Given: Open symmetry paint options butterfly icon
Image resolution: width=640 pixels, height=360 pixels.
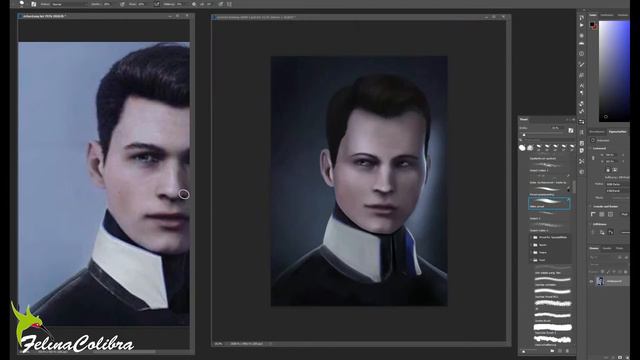Looking at the screenshot, I should point(229,4).
